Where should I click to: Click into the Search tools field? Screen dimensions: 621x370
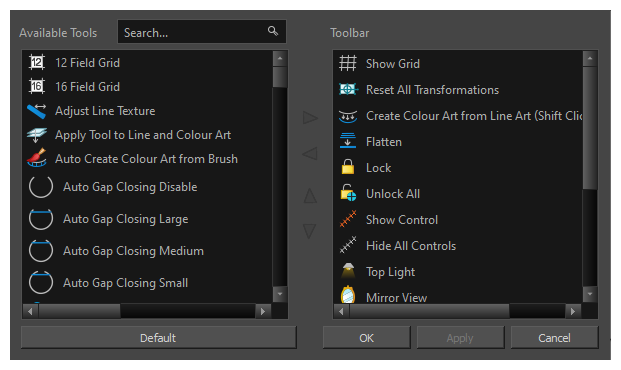coord(202,32)
